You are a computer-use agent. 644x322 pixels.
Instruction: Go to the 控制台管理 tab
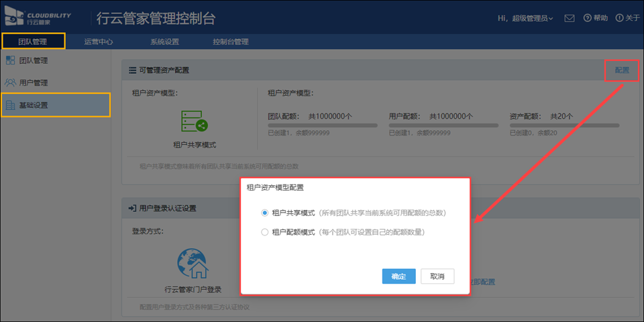[230, 42]
